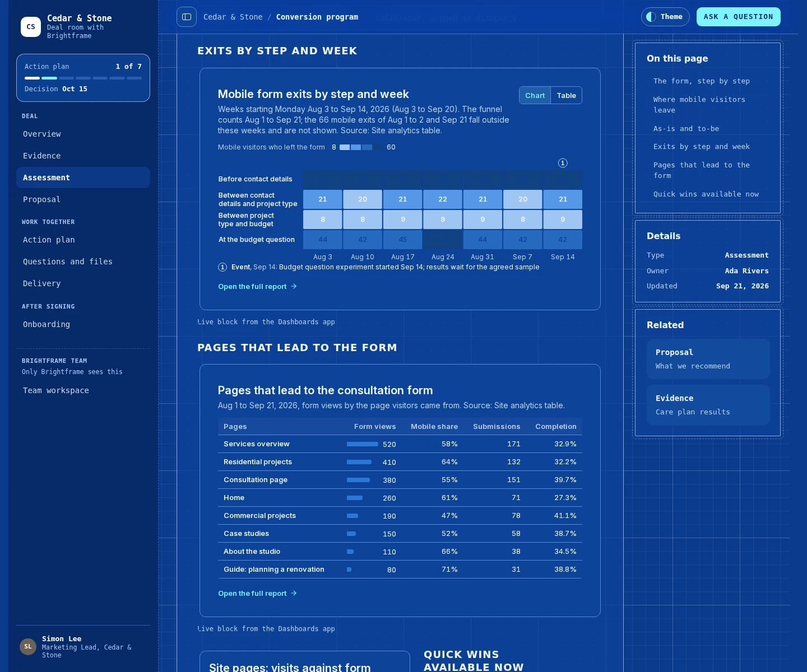Click event marker 1 above Sep 14

[563, 163]
